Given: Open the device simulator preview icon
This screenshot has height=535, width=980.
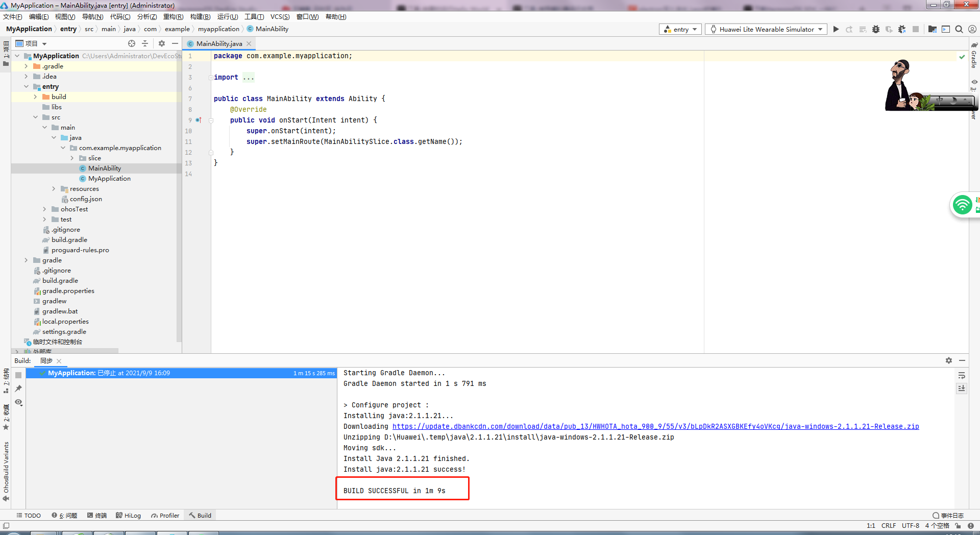Looking at the screenshot, I should (946, 29).
